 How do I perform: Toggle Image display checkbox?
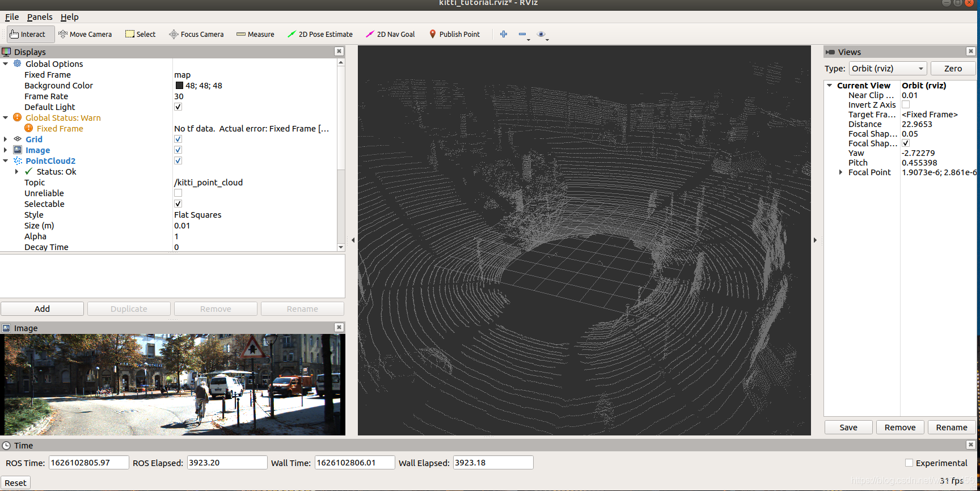178,150
